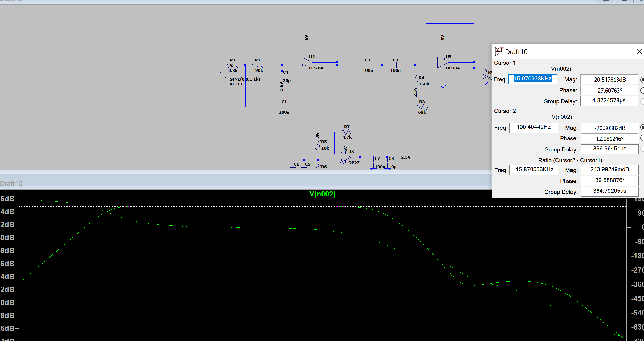The width and height of the screenshot is (644, 341).
Task: Click resistor R3 68k symbol
Action: click(x=422, y=107)
